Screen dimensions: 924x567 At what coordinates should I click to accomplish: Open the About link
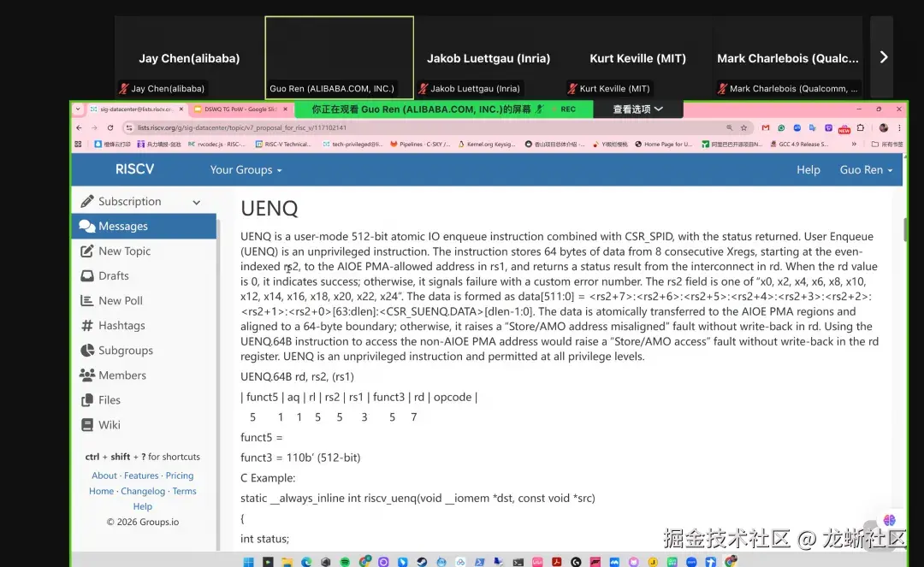pos(104,475)
